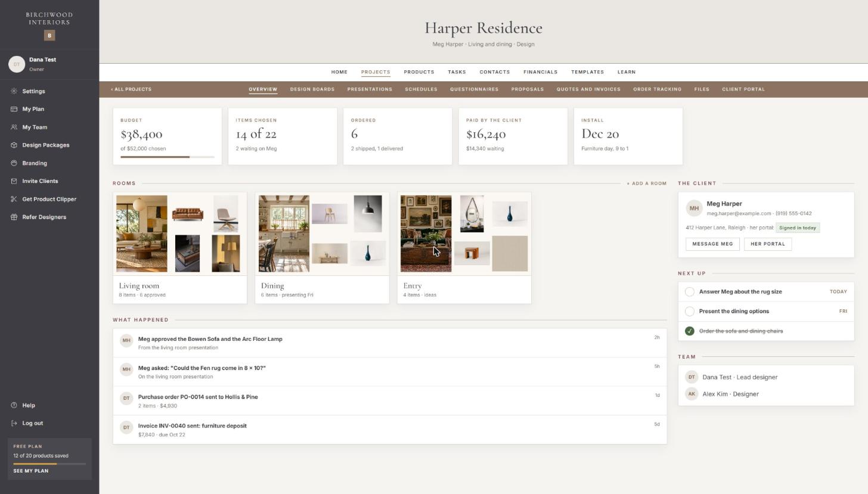
Task: Click the Help question mark icon
Action: (14, 405)
